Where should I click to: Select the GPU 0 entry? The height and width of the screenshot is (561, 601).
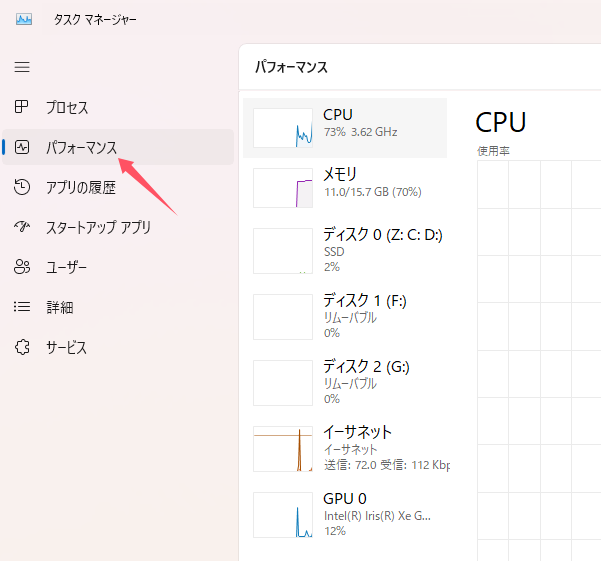click(345, 515)
